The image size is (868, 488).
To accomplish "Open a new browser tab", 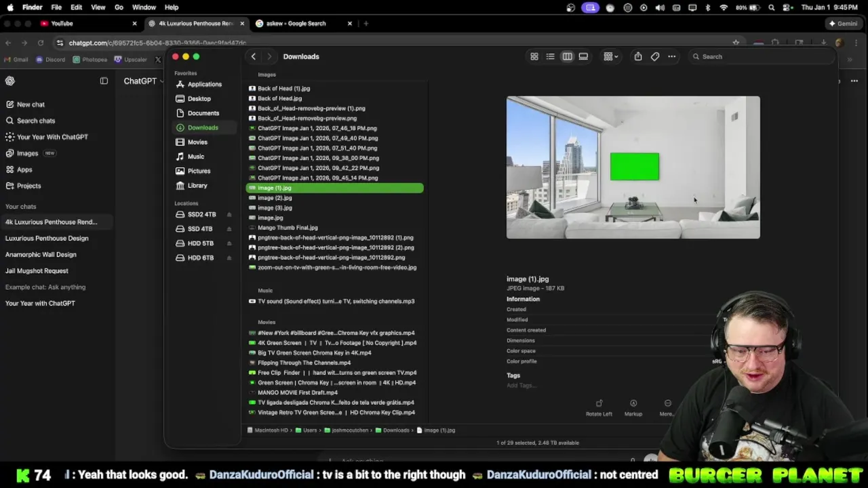I will 366,24.
